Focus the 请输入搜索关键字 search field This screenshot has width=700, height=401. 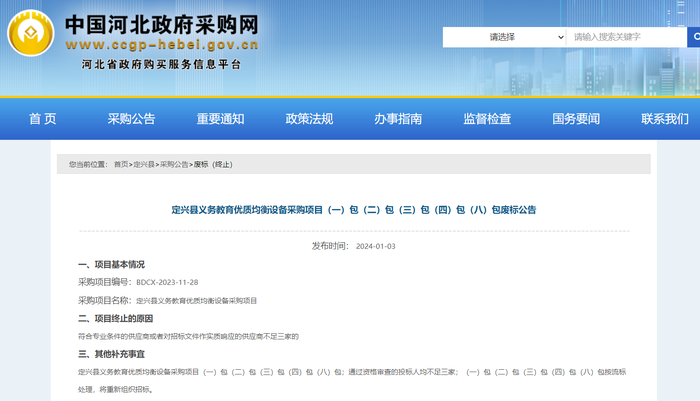[x=626, y=37]
